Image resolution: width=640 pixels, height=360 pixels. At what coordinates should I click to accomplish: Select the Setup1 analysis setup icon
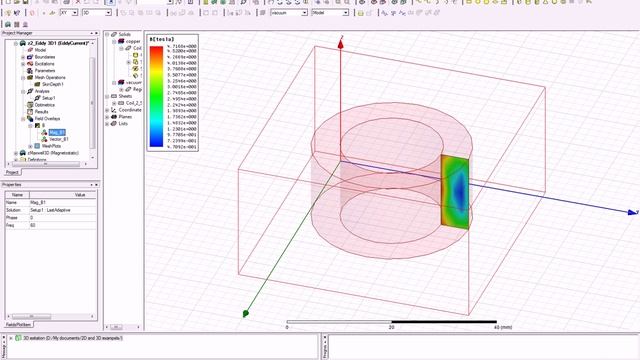coord(37,98)
